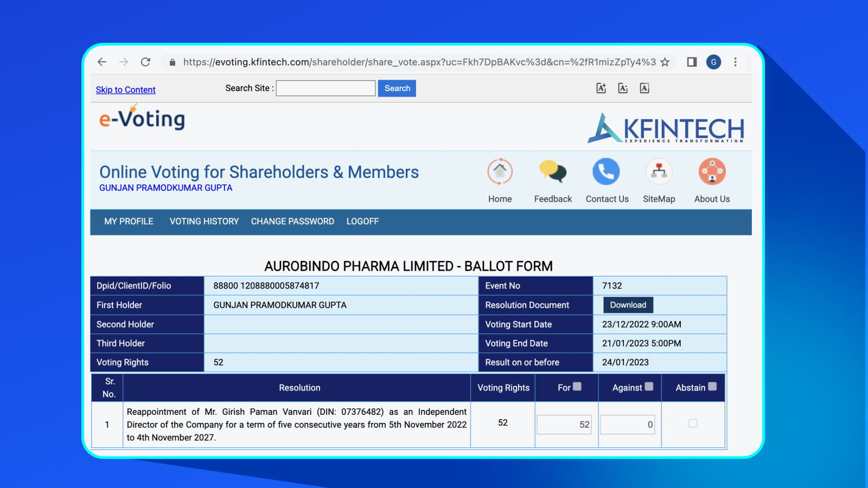
Task: Download the resolution document
Action: tap(628, 305)
